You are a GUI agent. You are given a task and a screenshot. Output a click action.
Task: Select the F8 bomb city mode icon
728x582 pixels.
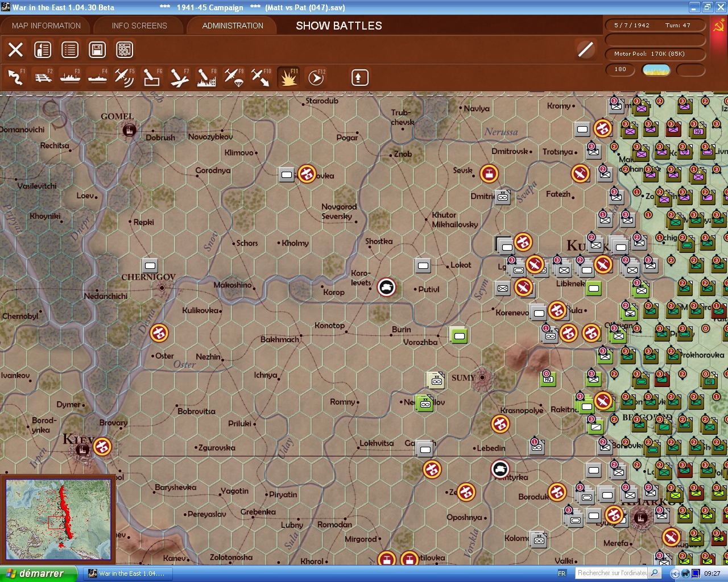click(x=206, y=77)
